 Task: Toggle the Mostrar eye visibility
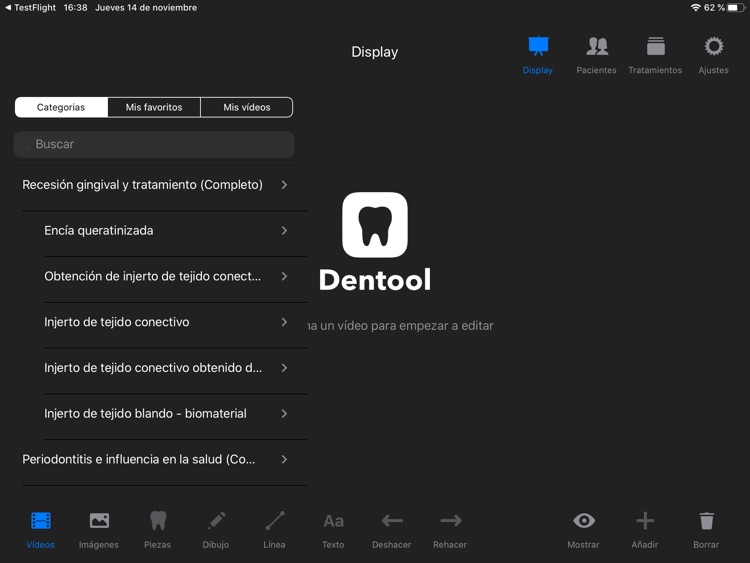pos(584,520)
